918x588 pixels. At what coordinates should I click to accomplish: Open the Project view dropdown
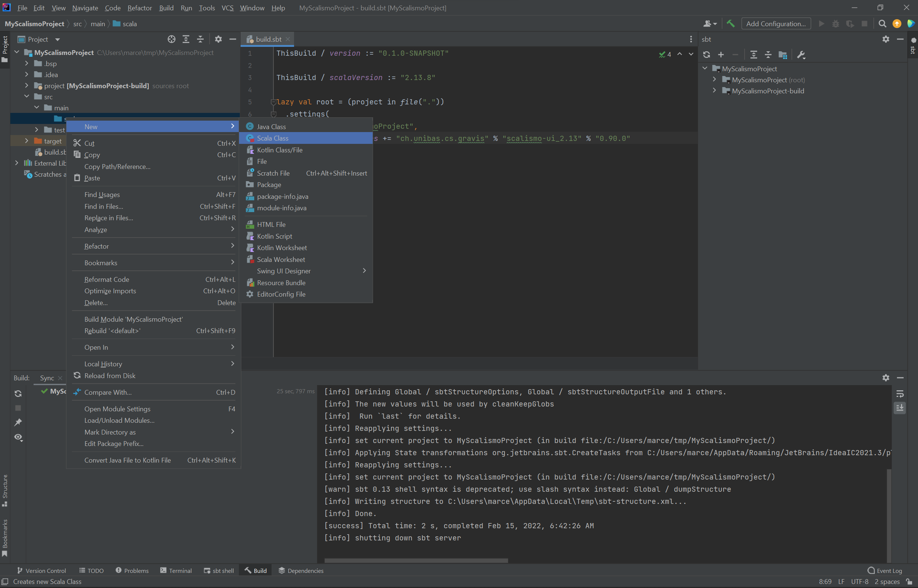pyautogui.click(x=57, y=39)
